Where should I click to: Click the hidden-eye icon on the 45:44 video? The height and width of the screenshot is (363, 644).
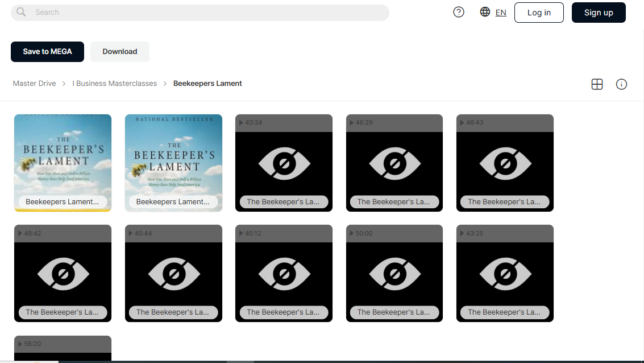[x=174, y=274]
